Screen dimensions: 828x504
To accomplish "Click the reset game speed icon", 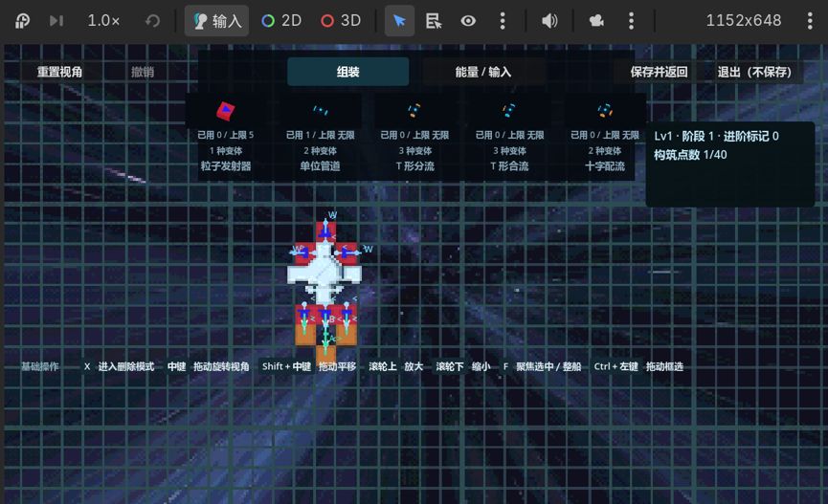I will [x=152, y=21].
